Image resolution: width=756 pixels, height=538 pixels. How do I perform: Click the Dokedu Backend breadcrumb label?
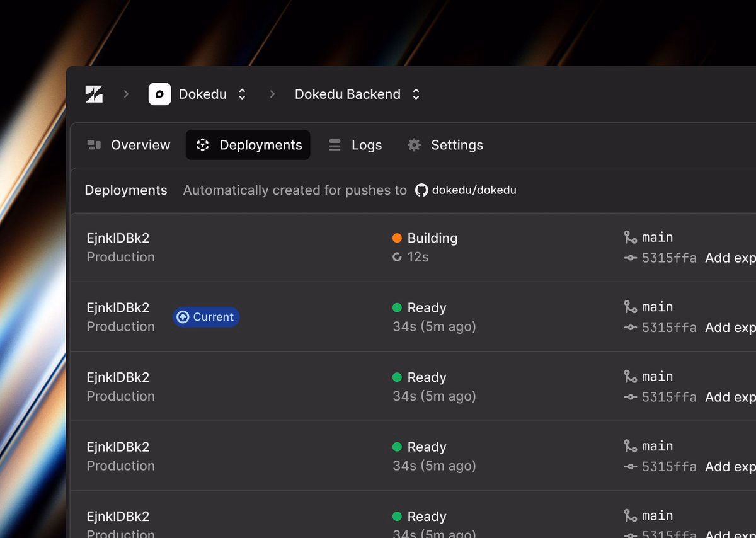click(x=348, y=94)
